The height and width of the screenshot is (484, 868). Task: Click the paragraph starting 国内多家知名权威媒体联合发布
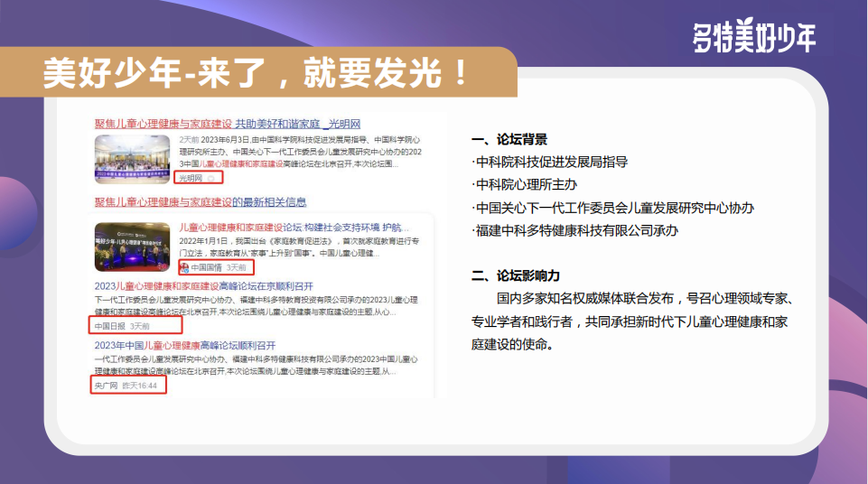pyautogui.click(x=632, y=321)
